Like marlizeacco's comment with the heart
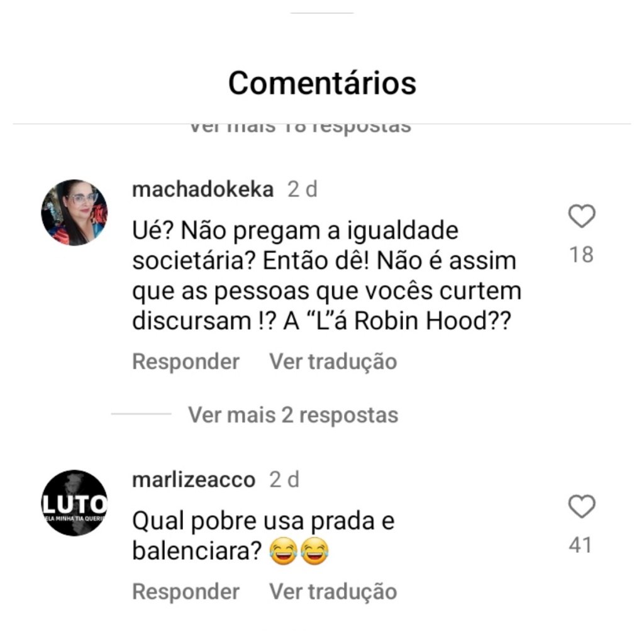The height and width of the screenshot is (644, 644). [x=582, y=506]
